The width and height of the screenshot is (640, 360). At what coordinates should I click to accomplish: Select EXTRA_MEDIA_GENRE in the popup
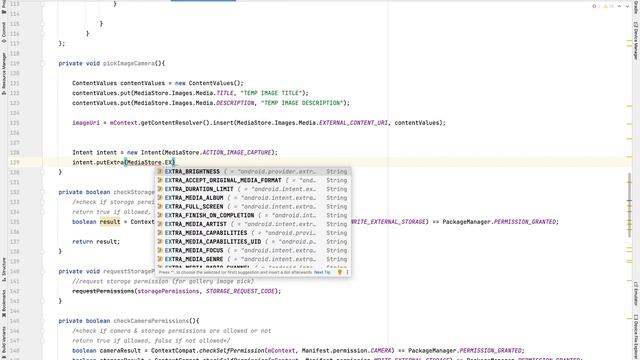[253, 259]
